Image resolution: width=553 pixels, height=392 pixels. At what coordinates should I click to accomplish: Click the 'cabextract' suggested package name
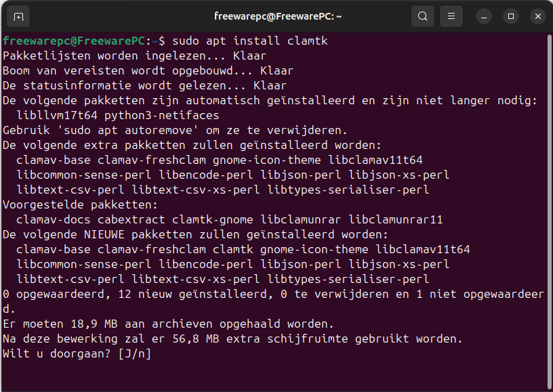(131, 219)
